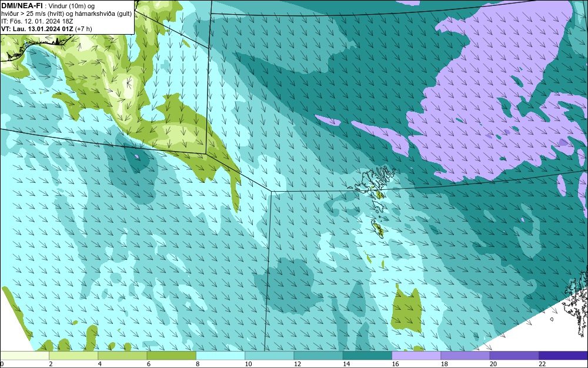Click the 10-12 m/s light teal legend swatch
This screenshot has height=368, width=588.
pyautogui.click(x=269, y=355)
